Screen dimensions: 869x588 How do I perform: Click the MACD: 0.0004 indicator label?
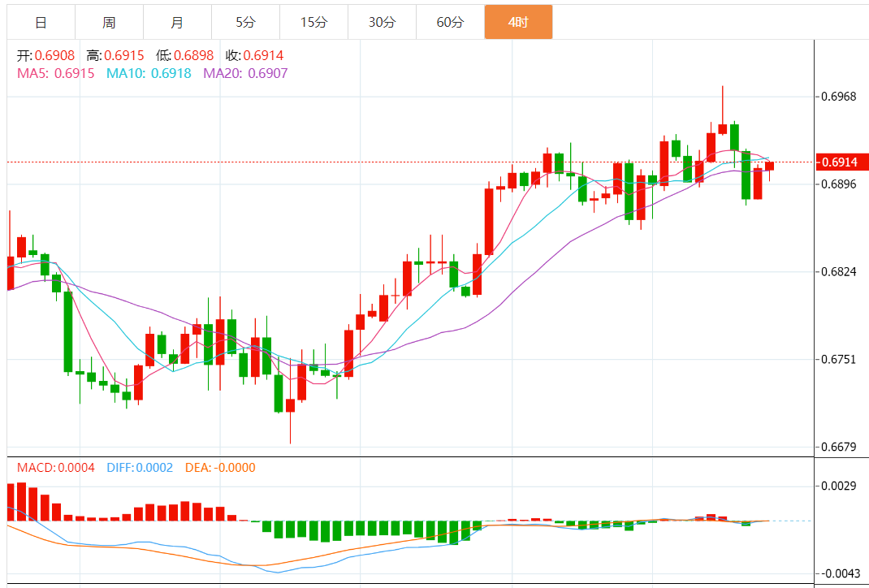(56, 468)
